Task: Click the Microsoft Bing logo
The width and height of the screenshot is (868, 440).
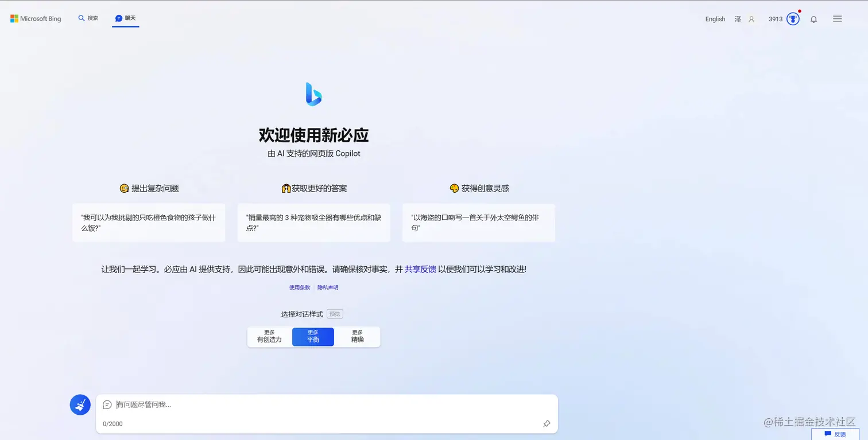Action: [x=36, y=19]
